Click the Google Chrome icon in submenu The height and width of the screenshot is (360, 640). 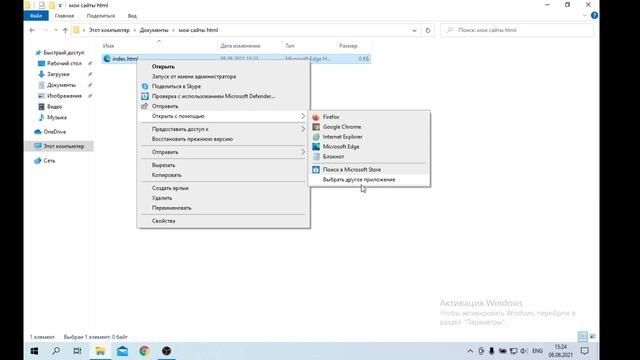[316, 127]
